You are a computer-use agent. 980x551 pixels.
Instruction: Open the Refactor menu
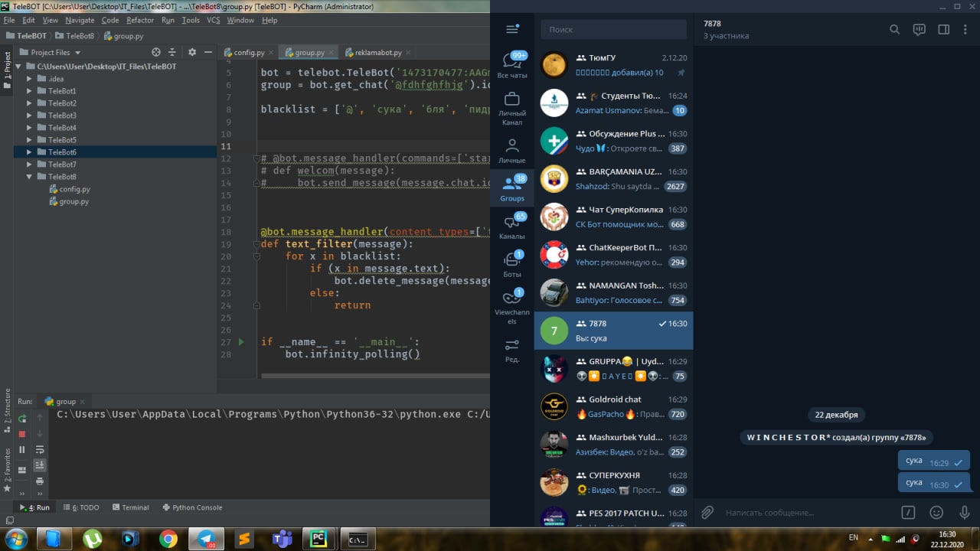(x=140, y=20)
